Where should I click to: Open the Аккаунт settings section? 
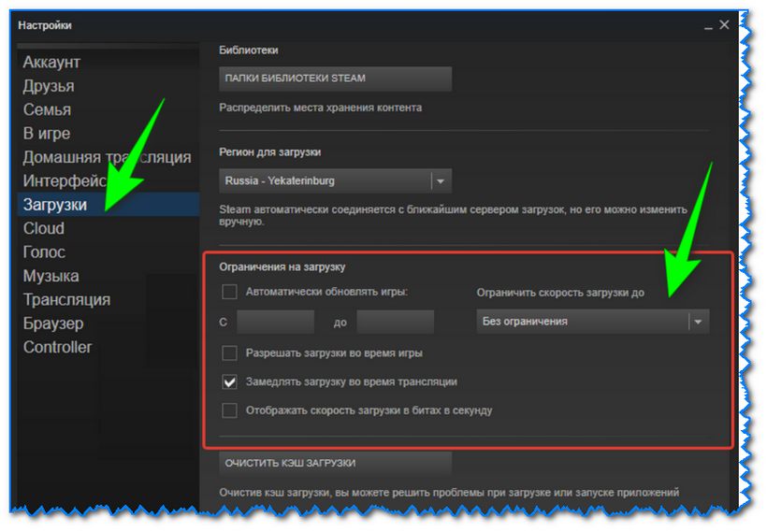click(51, 62)
